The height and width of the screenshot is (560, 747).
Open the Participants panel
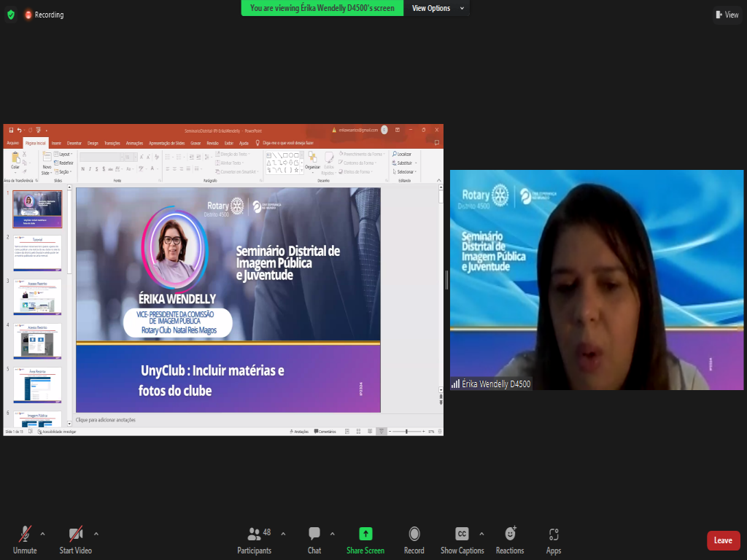click(254, 534)
